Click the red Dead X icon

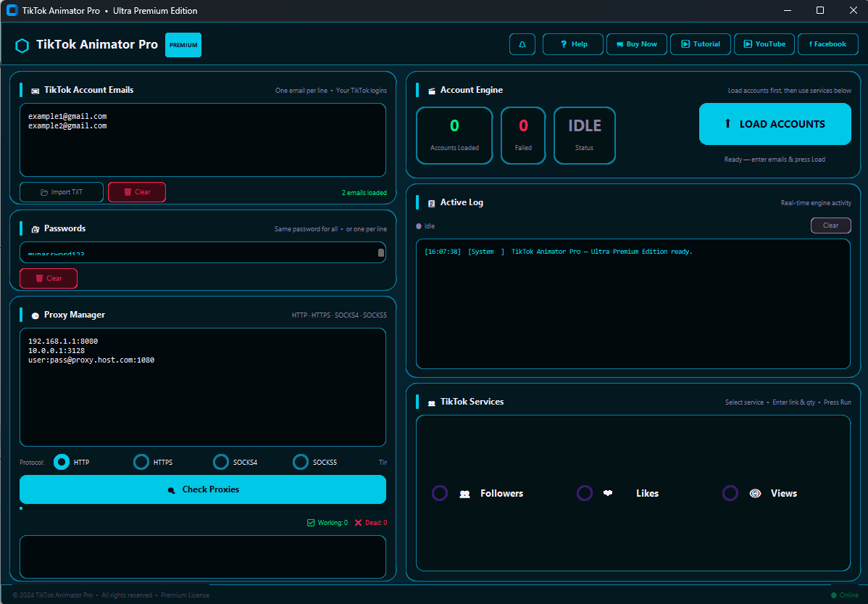[358, 523]
